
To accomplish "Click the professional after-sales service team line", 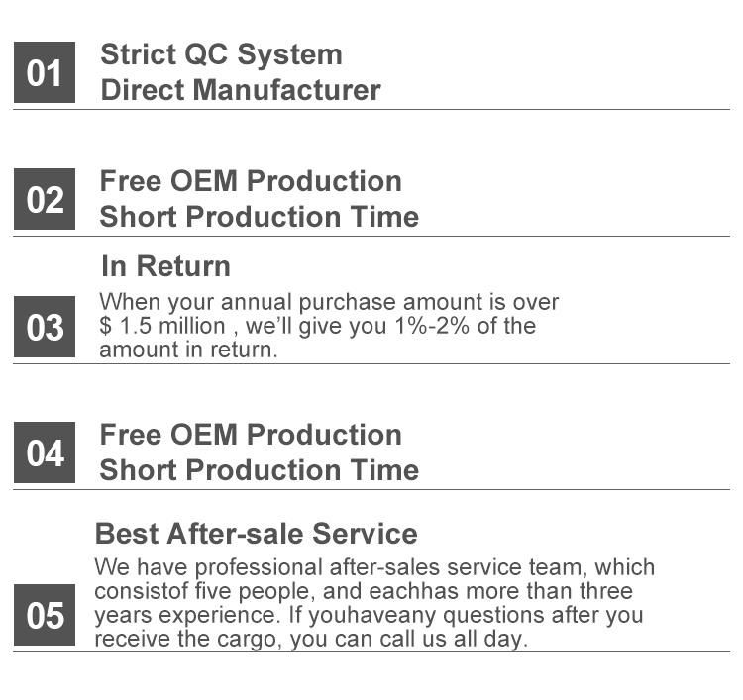I will pos(374,567).
